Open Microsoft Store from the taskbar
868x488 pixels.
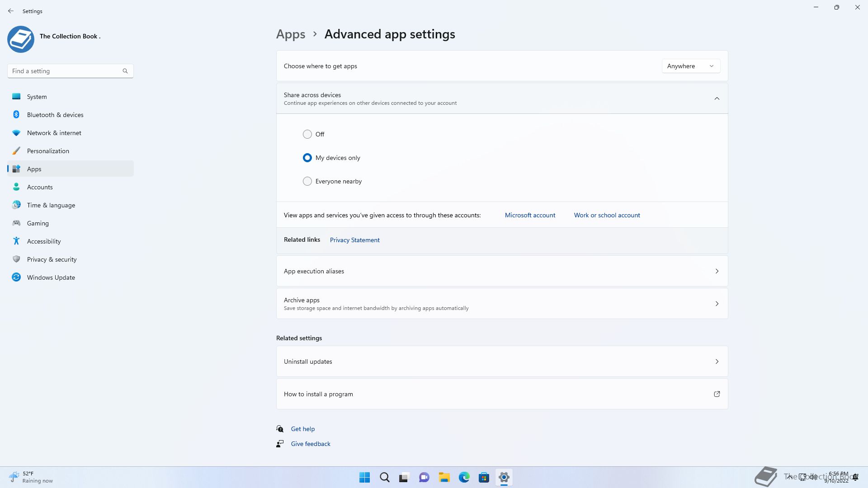click(484, 478)
